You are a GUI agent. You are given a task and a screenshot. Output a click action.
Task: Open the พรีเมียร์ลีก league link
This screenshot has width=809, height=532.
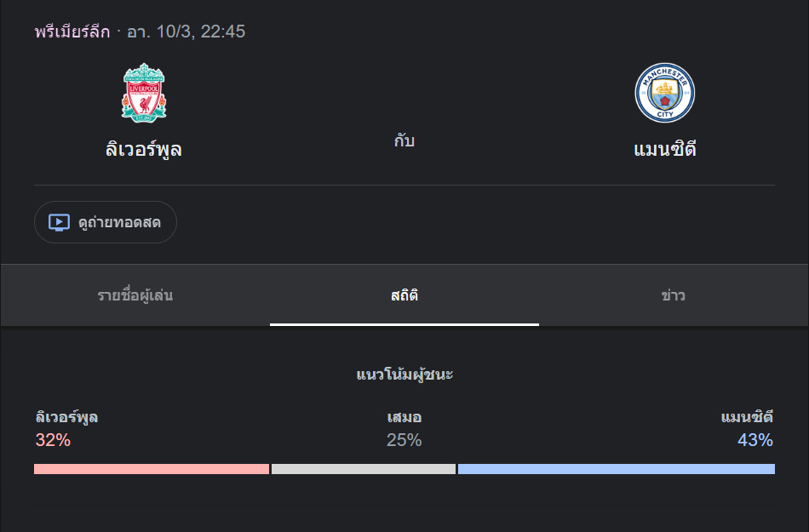coord(72,32)
